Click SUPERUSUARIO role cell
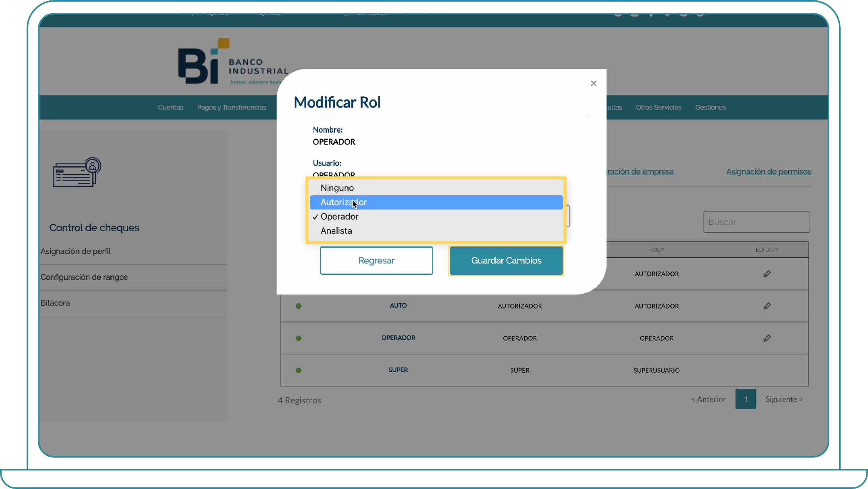 (656, 371)
